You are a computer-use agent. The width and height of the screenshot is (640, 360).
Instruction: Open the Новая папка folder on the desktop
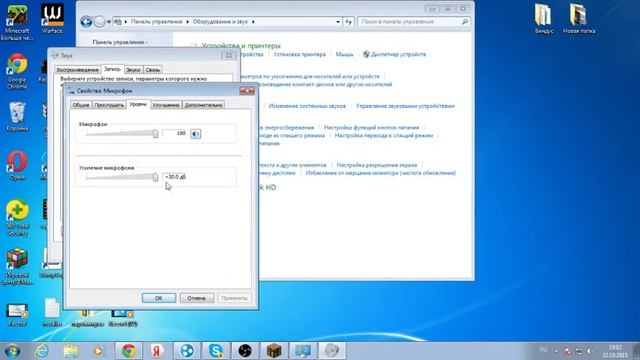pos(579,19)
